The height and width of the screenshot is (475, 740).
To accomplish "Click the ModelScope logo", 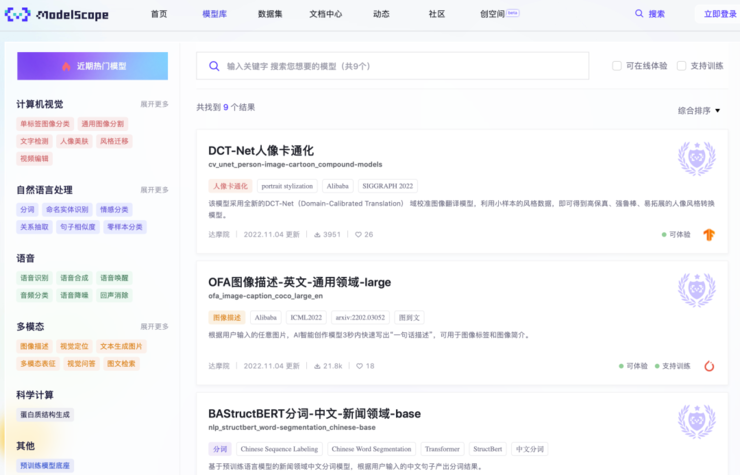I will pos(57,15).
